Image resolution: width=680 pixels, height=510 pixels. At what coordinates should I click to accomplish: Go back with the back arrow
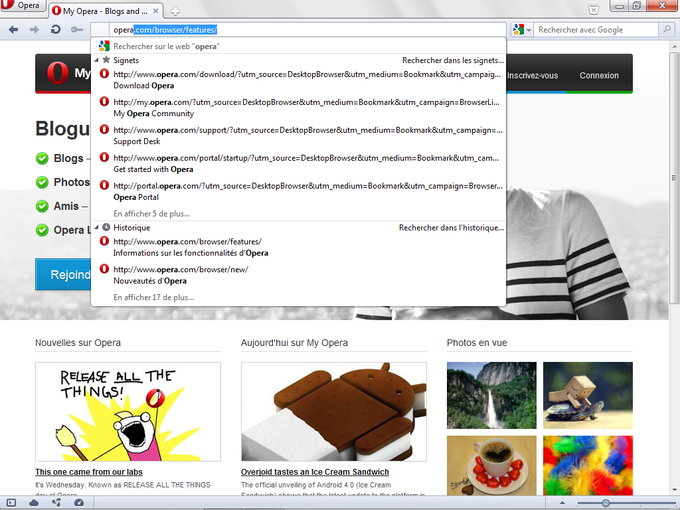13,29
